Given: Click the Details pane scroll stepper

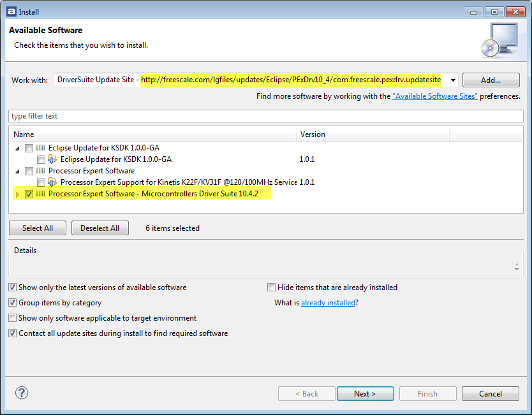Looking at the screenshot, I should click(x=517, y=266).
